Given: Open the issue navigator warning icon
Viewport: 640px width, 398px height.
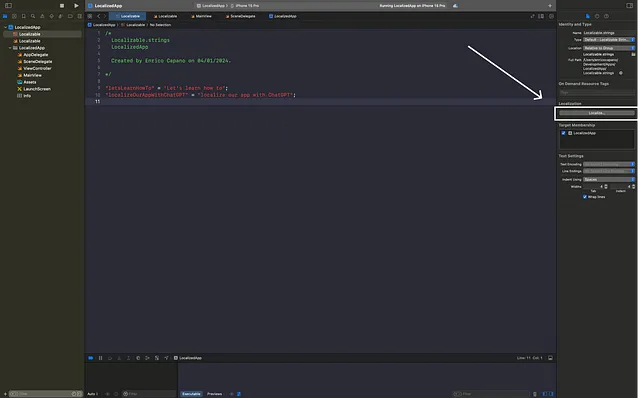Looking at the screenshot, I should (42, 16).
